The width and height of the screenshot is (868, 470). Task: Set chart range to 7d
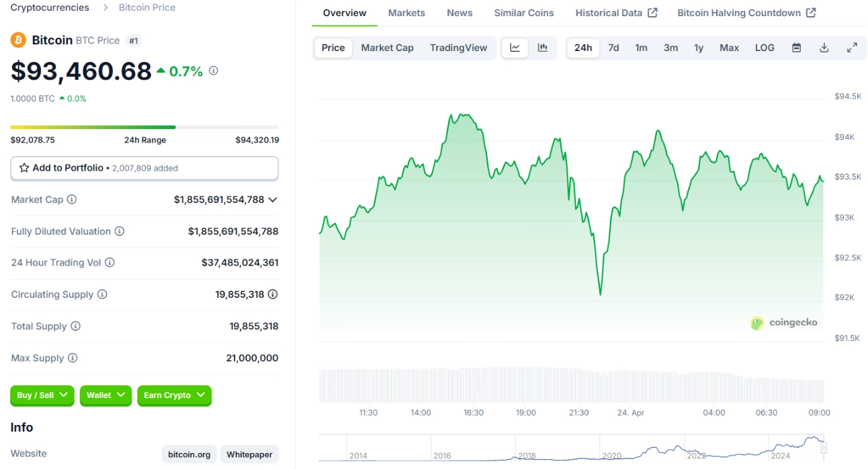pyautogui.click(x=613, y=48)
